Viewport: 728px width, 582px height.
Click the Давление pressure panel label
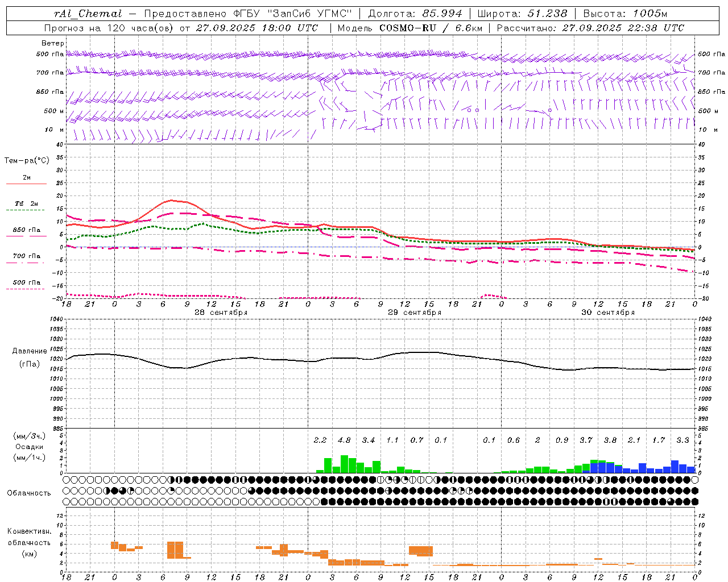pyautogui.click(x=30, y=351)
